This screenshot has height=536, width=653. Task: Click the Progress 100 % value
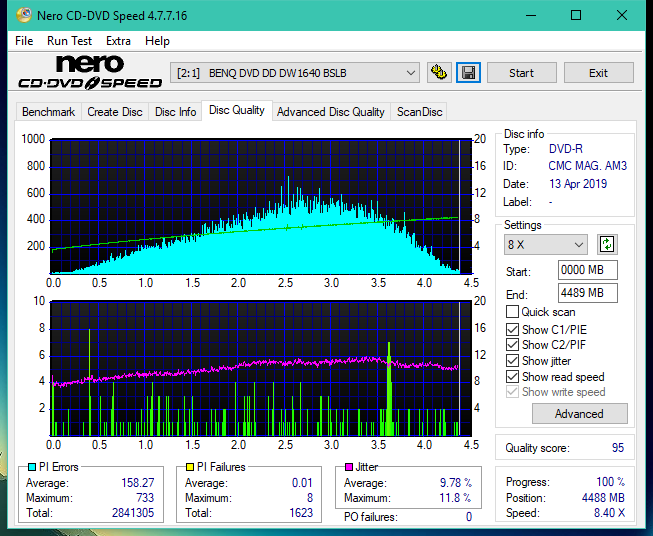coord(611,482)
